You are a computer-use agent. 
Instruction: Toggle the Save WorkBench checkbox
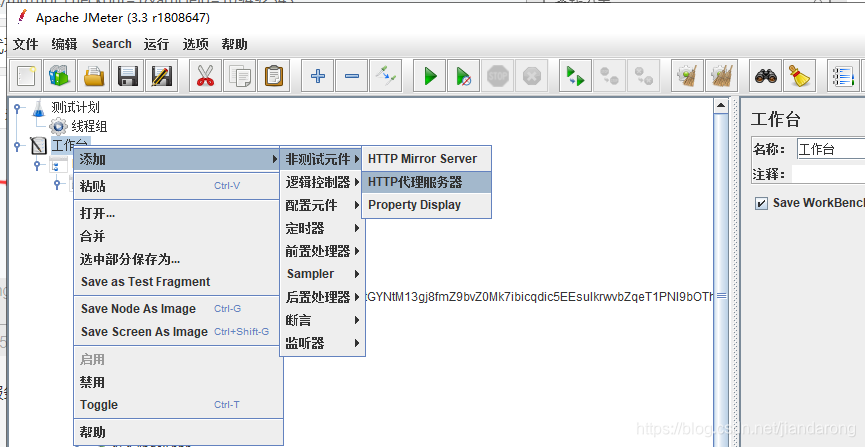(x=761, y=204)
